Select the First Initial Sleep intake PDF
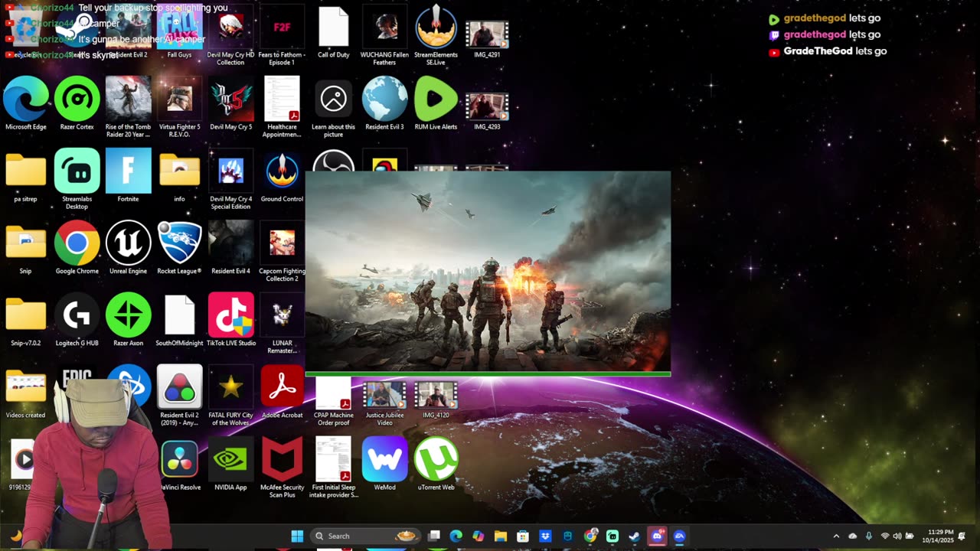980x551 pixels. click(333, 467)
